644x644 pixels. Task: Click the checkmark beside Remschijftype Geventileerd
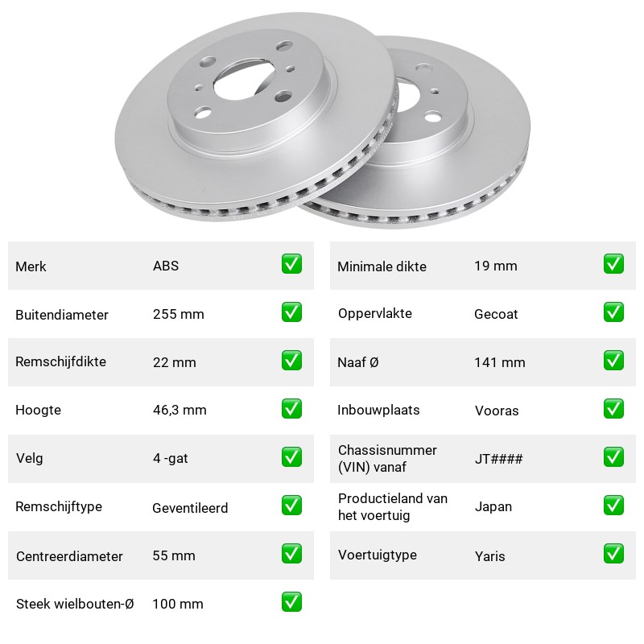click(291, 506)
